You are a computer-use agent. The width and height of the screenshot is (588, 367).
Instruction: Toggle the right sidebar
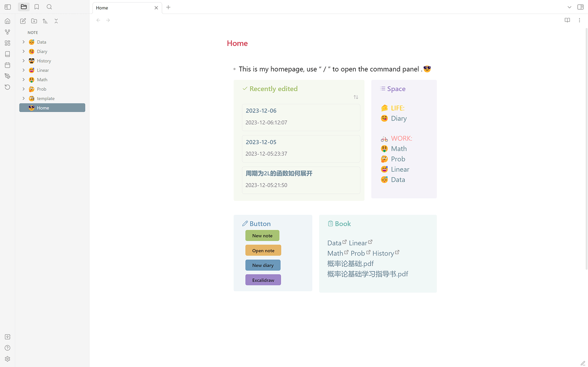tap(580, 7)
